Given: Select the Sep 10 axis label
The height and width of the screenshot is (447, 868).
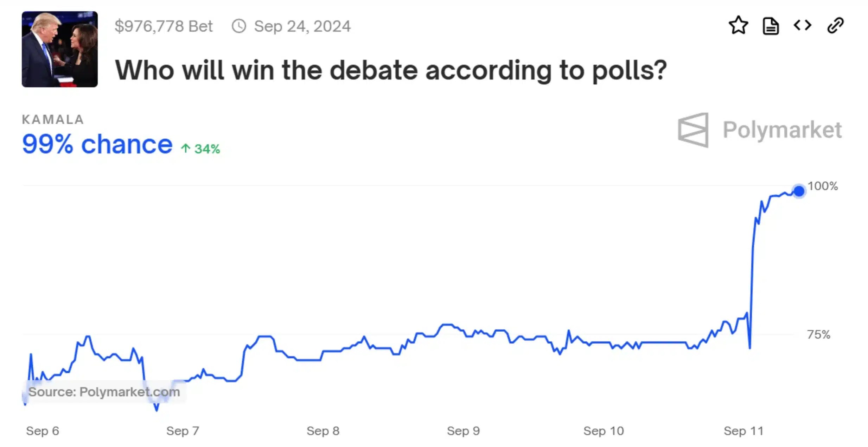Looking at the screenshot, I should 604,431.
